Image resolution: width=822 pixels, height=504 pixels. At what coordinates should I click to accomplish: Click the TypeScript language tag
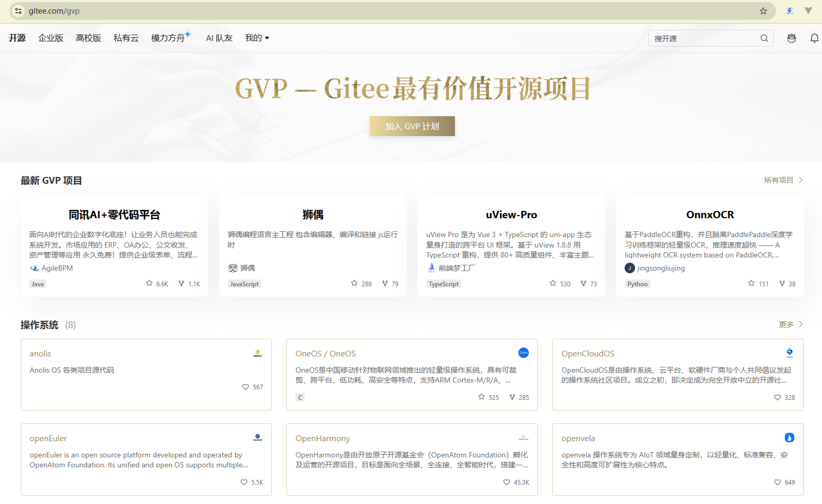pos(443,284)
